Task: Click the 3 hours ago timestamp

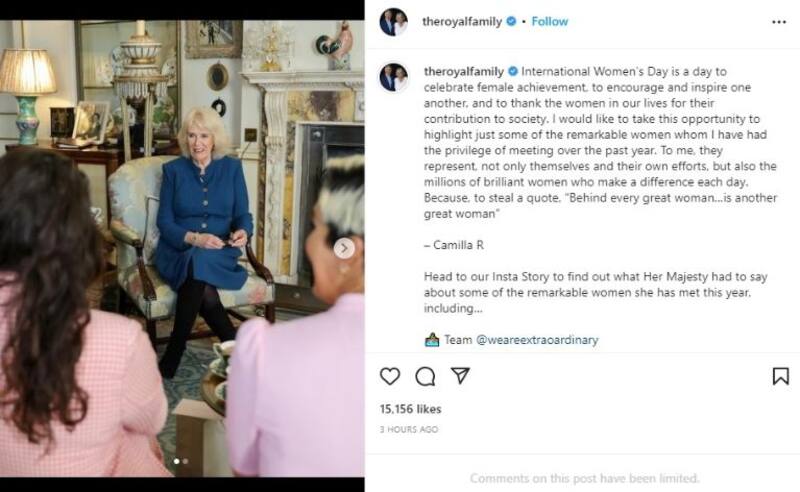Action: (409, 429)
